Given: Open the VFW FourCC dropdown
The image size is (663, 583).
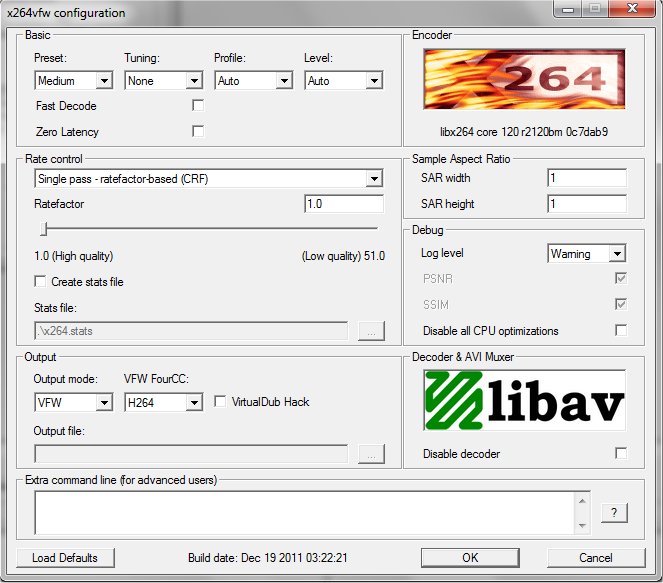Looking at the screenshot, I should coord(164,402).
